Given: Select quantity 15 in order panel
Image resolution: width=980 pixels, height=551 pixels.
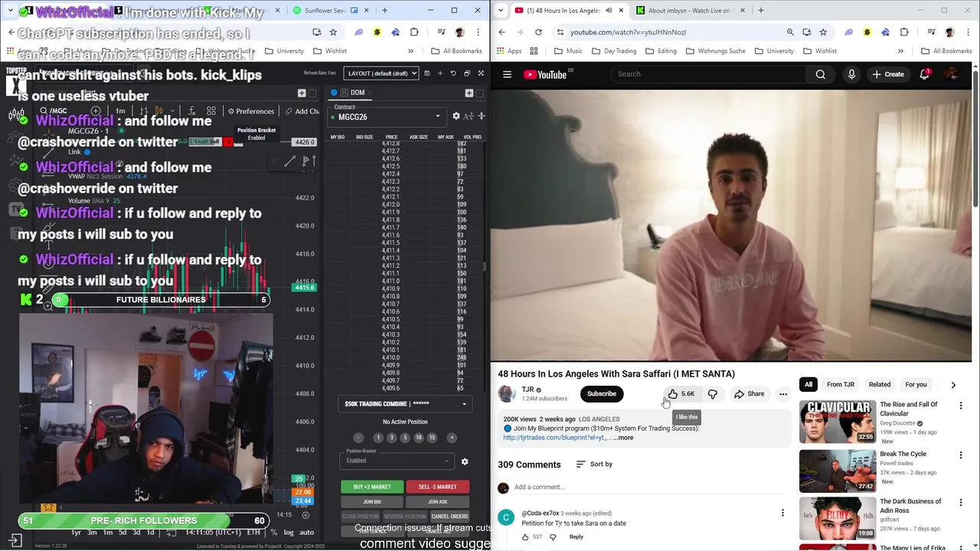Looking at the screenshot, I should (x=432, y=438).
